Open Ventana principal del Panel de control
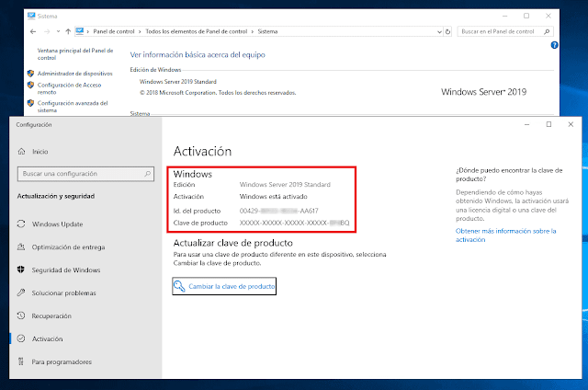Screen dimensions: 588x390 pos(75,54)
